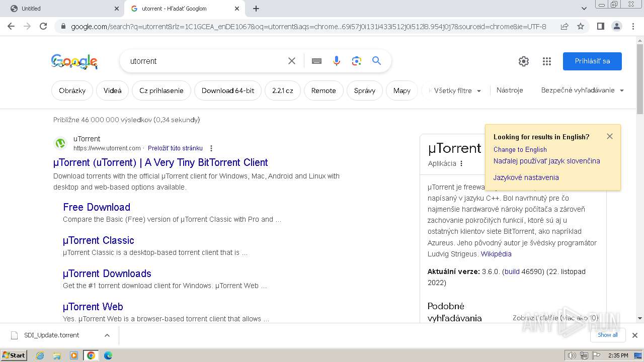
Task: Open the Wikipédia source link
Action: pos(496,254)
